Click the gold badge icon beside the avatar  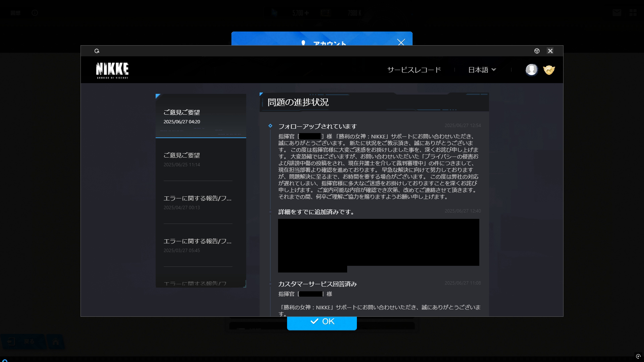pyautogui.click(x=549, y=70)
